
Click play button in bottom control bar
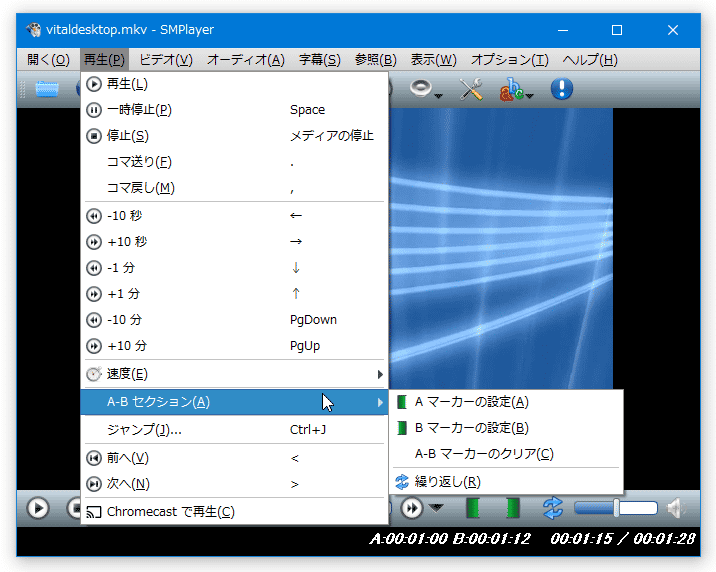pyautogui.click(x=38, y=508)
